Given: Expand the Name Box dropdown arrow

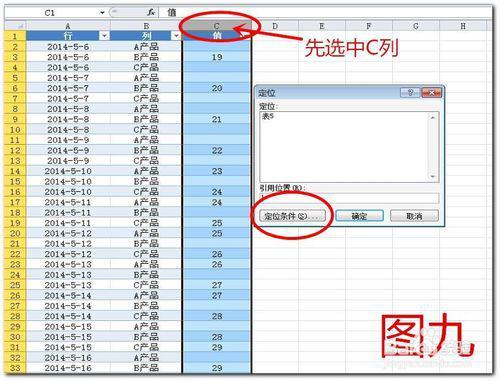Looking at the screenshot, I should pyautogui.click(x=102, y=13).
